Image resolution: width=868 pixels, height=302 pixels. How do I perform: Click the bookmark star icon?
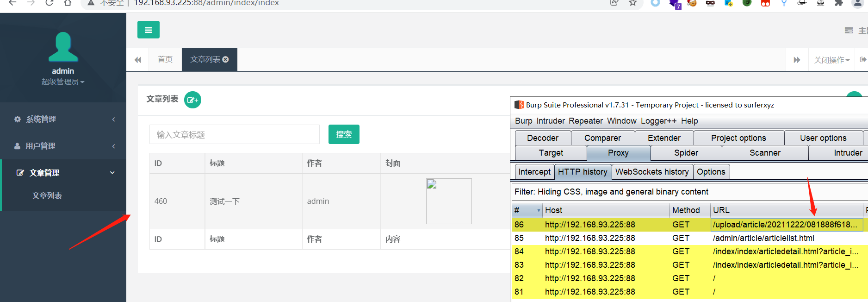pos(632,3)
